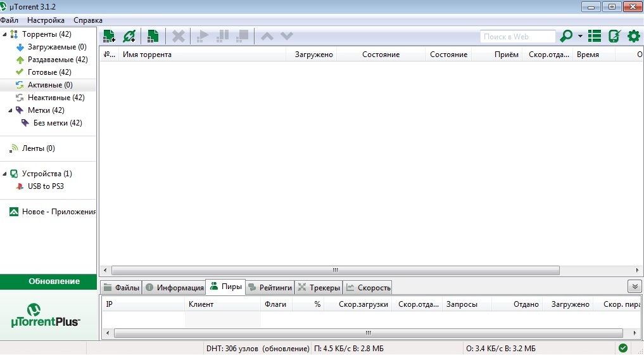Click the Add Torrent toolbar icon
This screenshot has width=644, height=355.
click(109, 36)
